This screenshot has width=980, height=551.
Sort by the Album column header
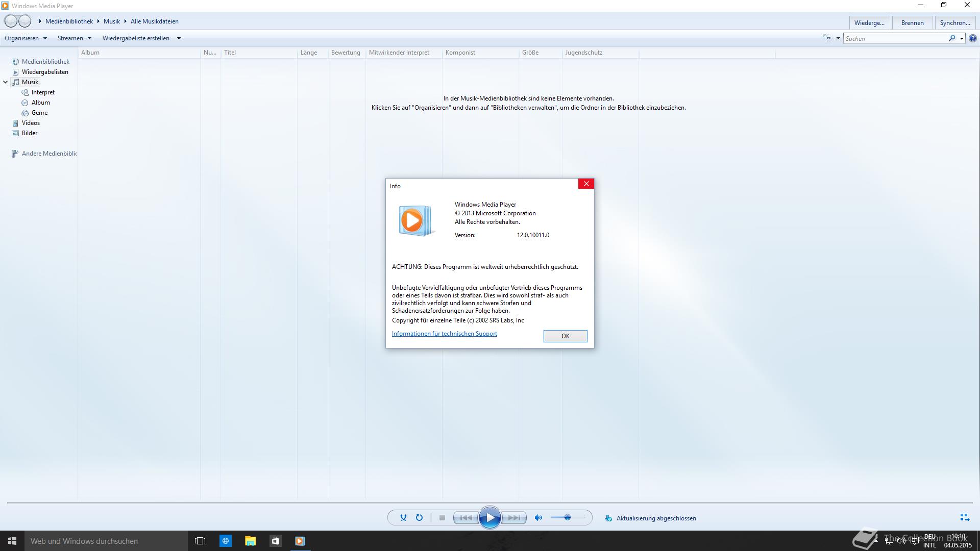(139, 53)
